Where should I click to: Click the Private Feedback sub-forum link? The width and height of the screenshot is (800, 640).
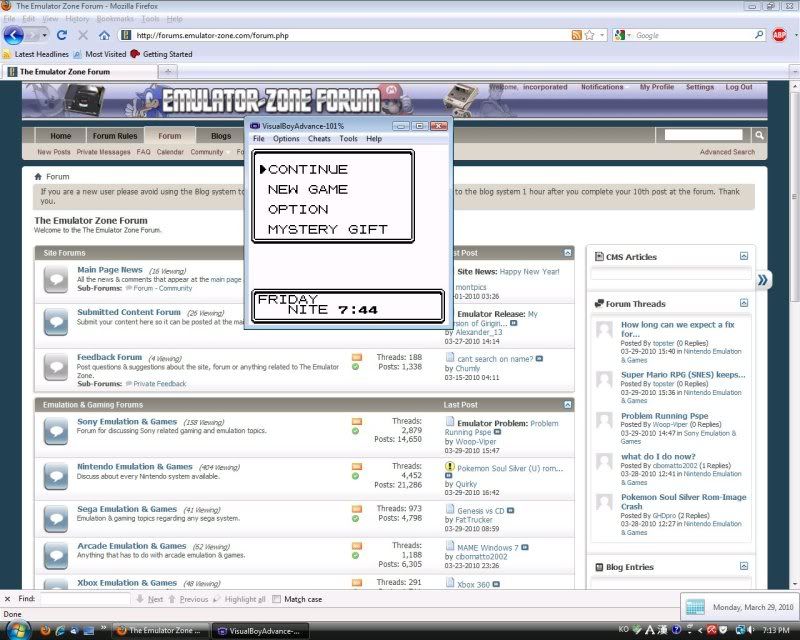[160, 384]
